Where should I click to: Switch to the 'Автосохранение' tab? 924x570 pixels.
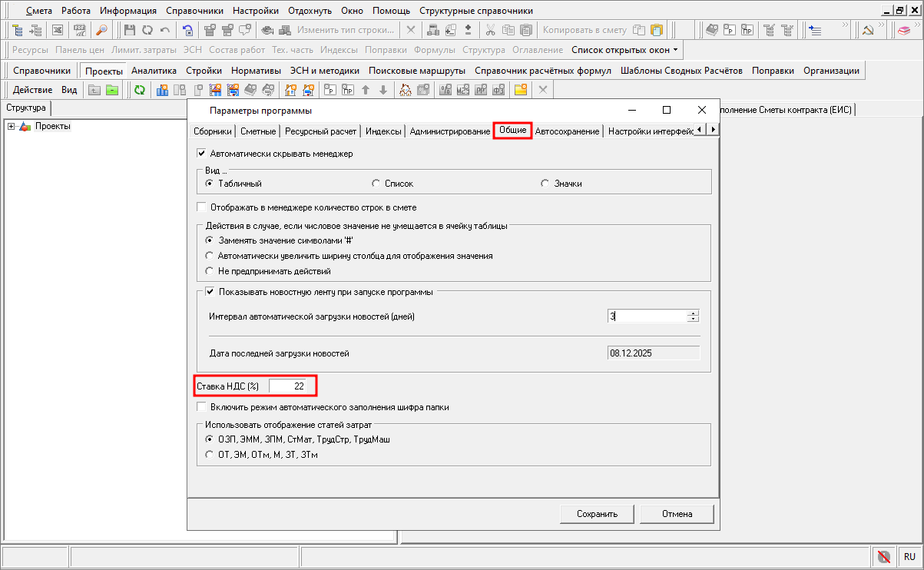[x=567, y=131]
